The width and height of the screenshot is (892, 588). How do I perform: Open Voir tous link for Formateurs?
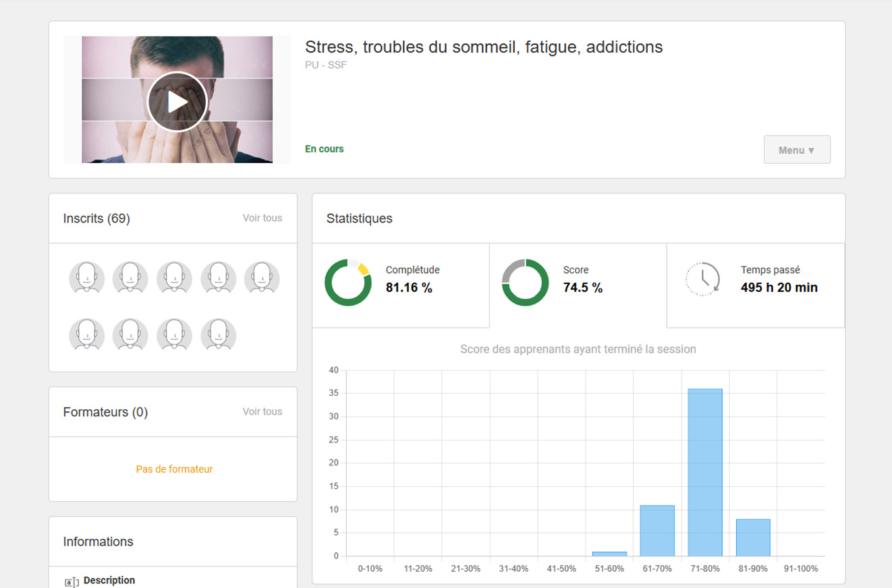coord(262,411)
